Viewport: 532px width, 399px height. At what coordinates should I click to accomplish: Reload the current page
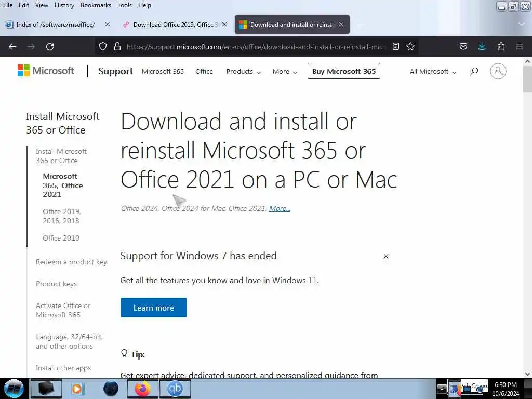pos(50,46)
